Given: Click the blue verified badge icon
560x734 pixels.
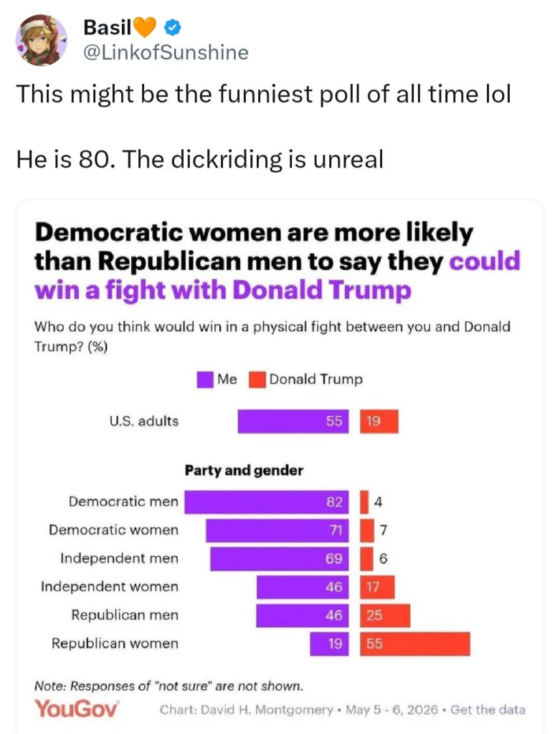Looking at the screenshot, I should 173,28.
